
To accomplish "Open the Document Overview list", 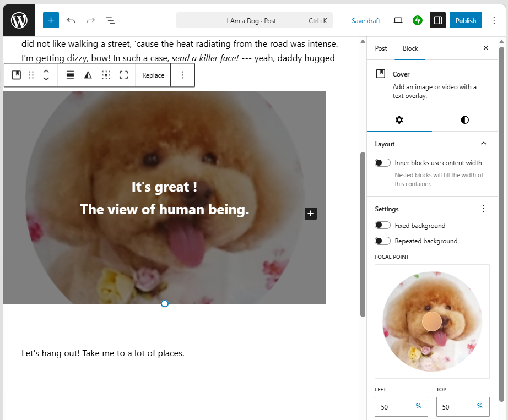I will (x=111, y=20).
